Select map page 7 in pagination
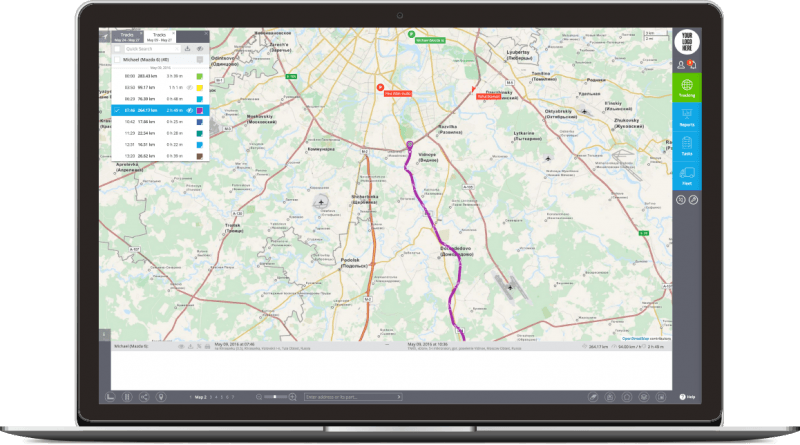The height and width of the screenshot is (445, 800). (233, 397)
